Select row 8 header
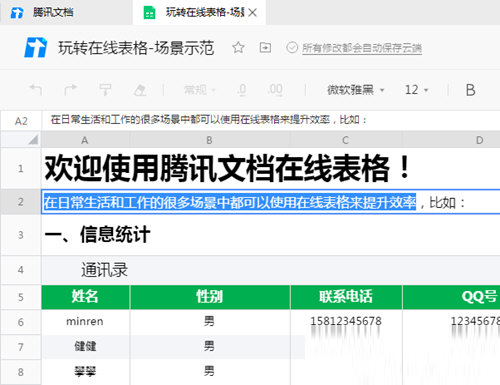The height and width of the screenshot is (385, 500). tap(21, 372)
